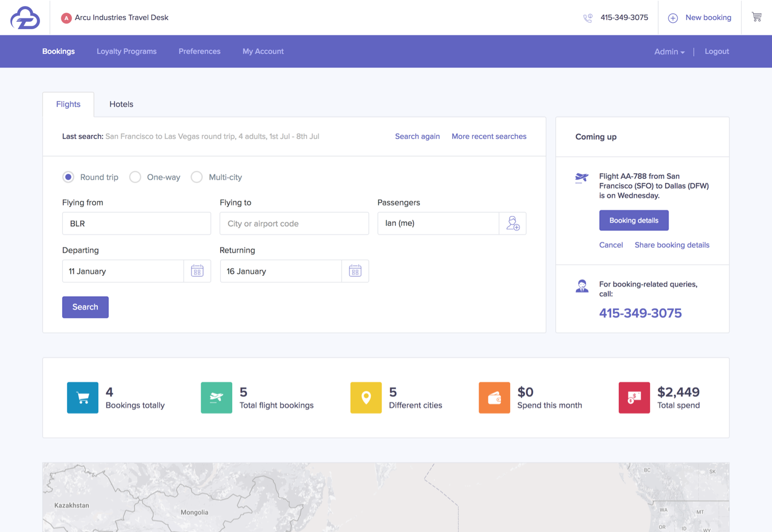Click the Booking details button
Image resolution: width=772 pixels, height=532 pixels.
pyautogui.click(x=634, y=220)
